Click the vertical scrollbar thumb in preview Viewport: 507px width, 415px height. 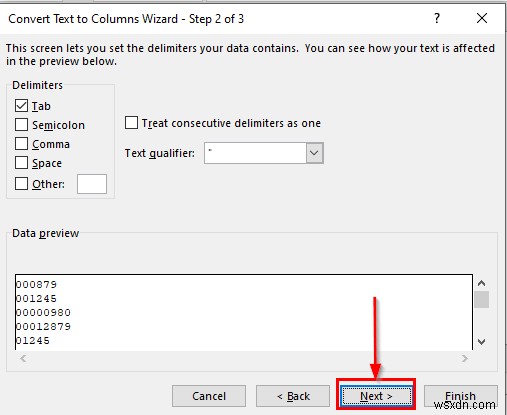(481, 299)
